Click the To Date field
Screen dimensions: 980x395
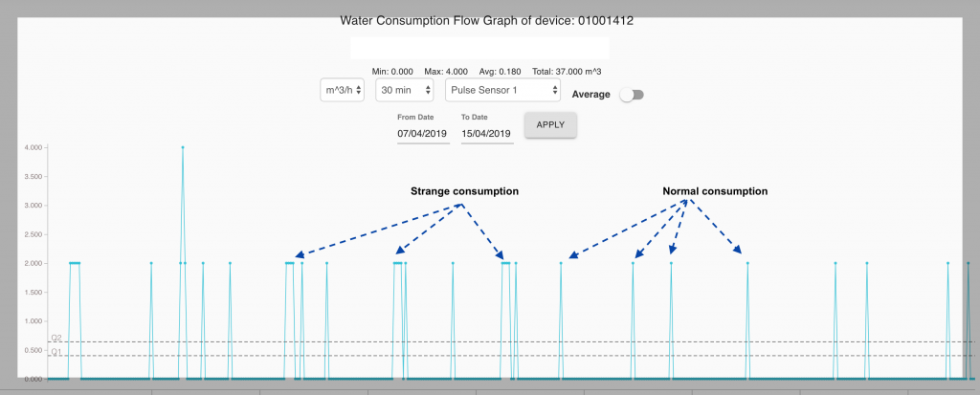[487, 133]
